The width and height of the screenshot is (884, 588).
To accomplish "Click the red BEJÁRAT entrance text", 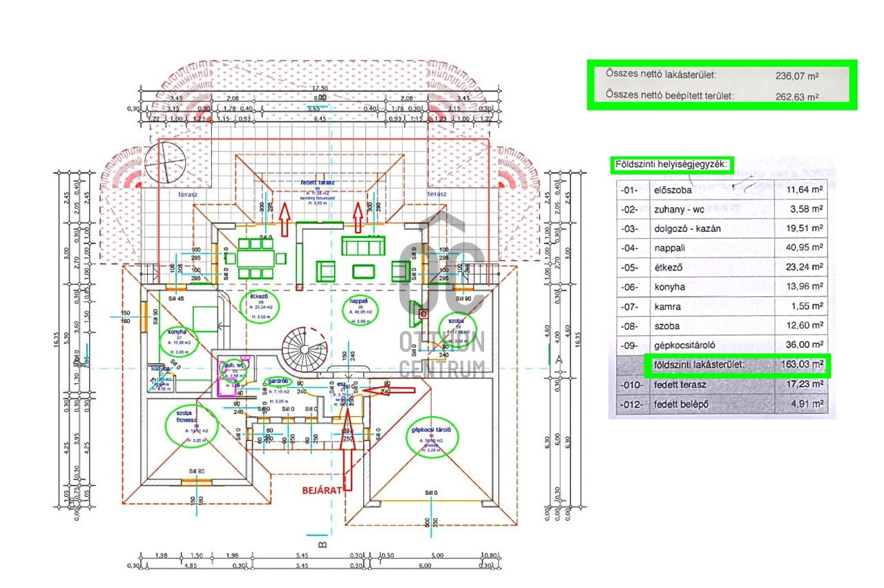I will click(321, 490).
